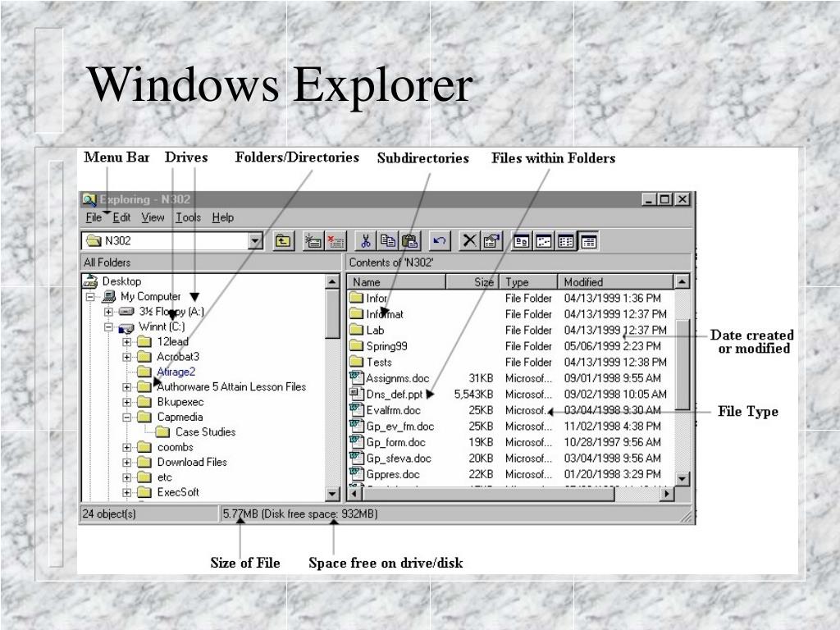
Task: Open the View menu
Action: pyautogui.click(x=153, y=217)
